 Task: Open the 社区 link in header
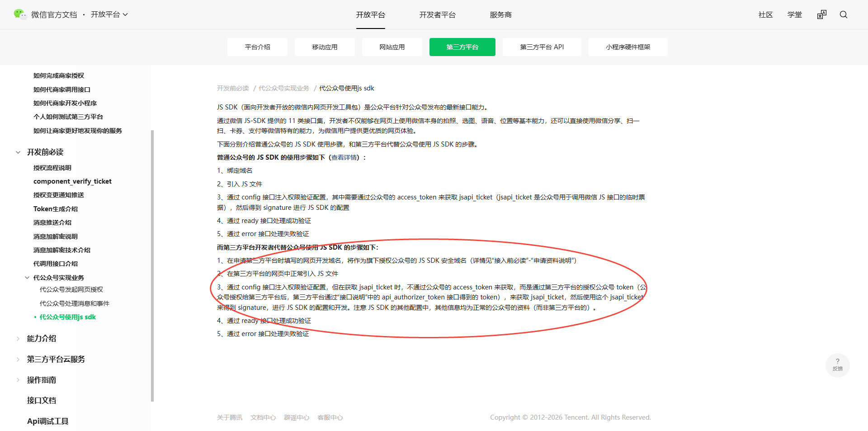766,14
